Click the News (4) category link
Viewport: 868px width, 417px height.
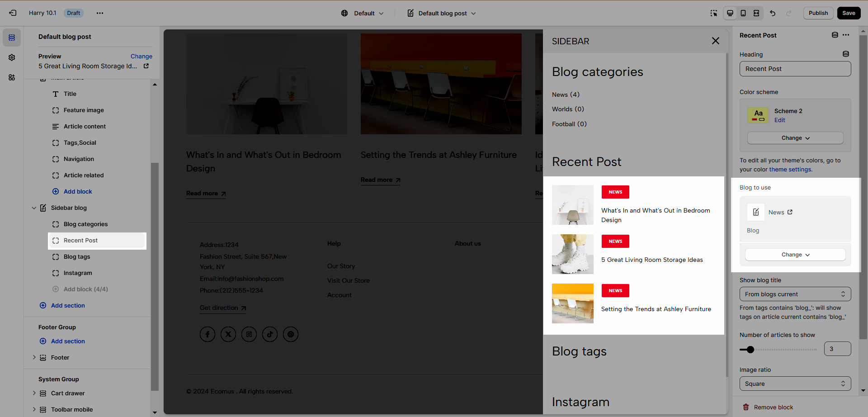pyautogui.click(x=566, y=95)
